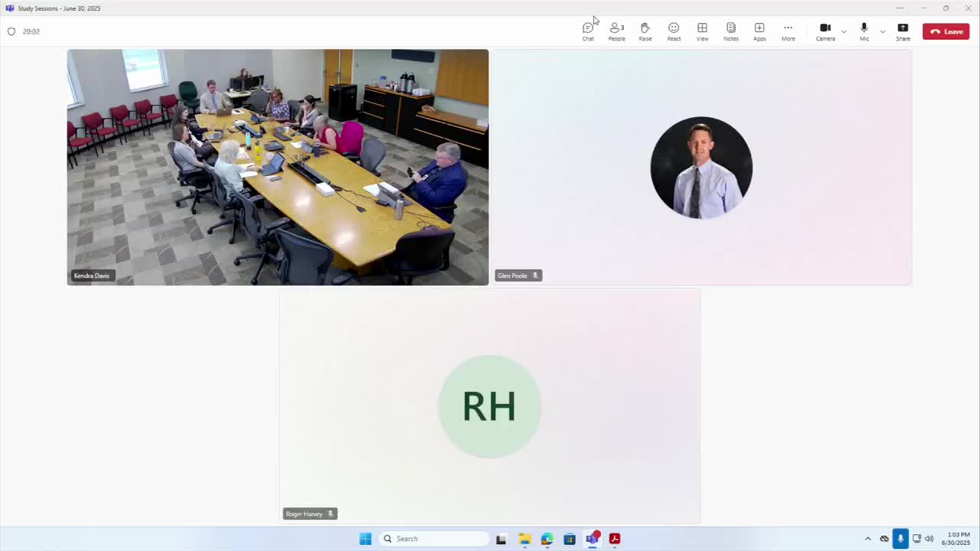This screenshot has width=980, height=551.
Task: Click the shield icon beside the timer
Action: [11, 31]
